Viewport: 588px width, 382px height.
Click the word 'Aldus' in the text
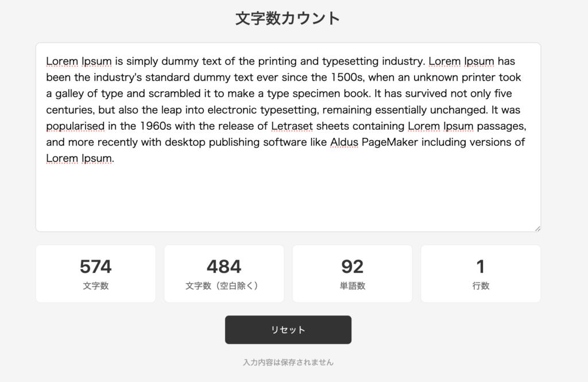(x=344, y=142)
